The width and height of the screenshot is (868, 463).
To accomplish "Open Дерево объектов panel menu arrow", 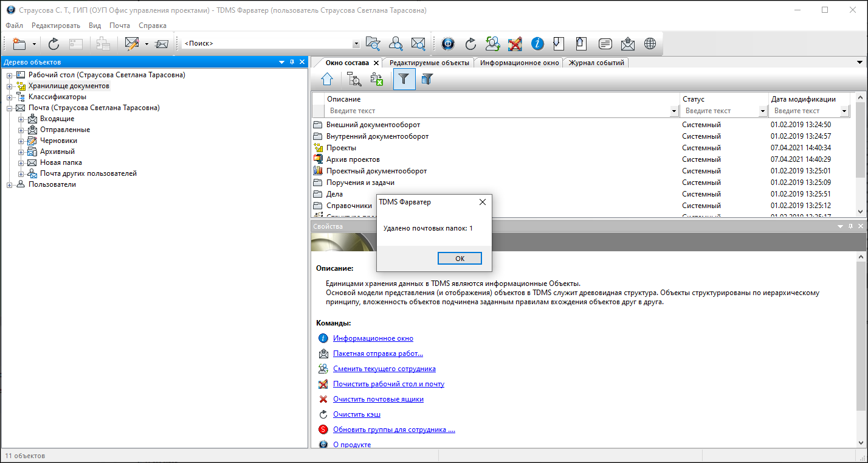I will 281,62.
